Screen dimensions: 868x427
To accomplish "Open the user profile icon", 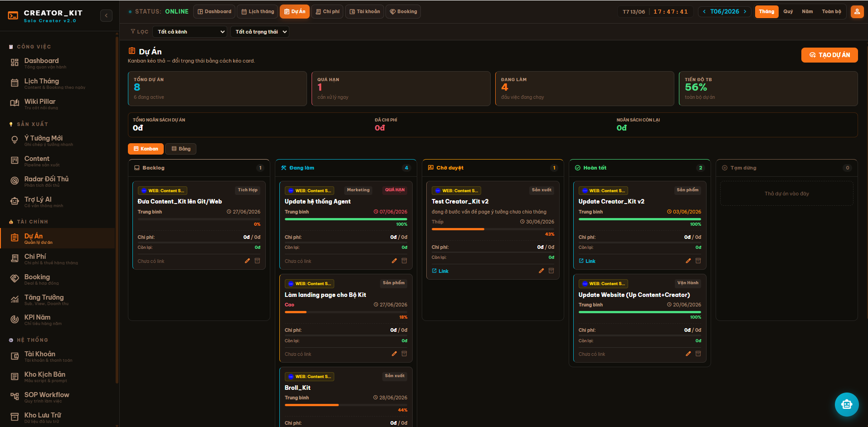I will (857, 12).
